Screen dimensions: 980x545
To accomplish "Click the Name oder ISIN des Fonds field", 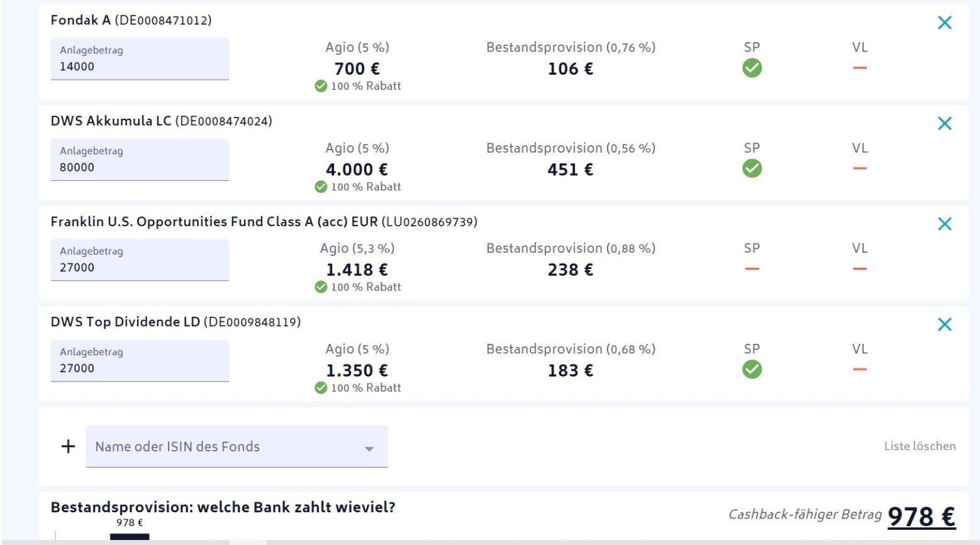I will [220, 446].
